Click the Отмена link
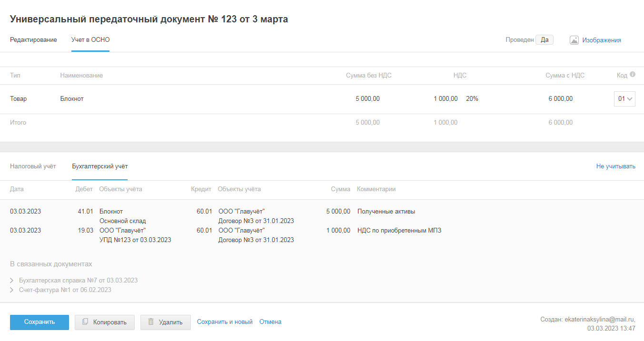 270,322
